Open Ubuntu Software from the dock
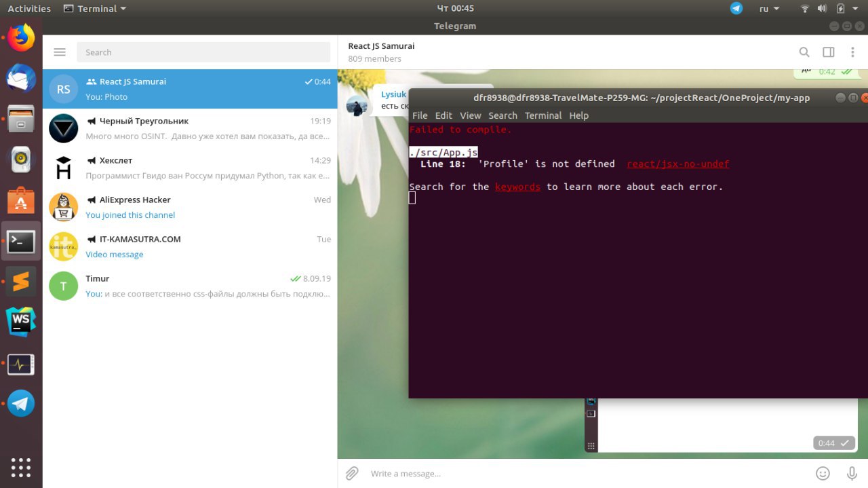This screenshot has width=868, height=488. [x=21, y=200]
